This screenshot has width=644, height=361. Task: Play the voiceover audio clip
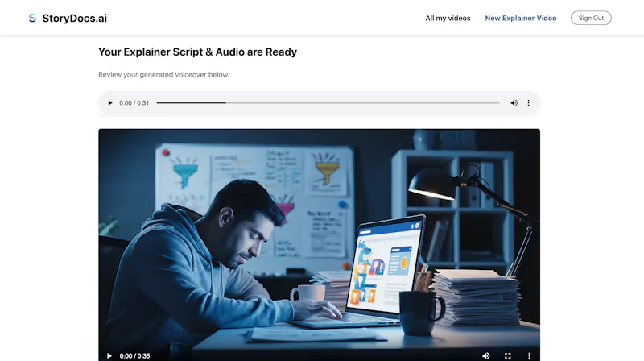(109, 103)
